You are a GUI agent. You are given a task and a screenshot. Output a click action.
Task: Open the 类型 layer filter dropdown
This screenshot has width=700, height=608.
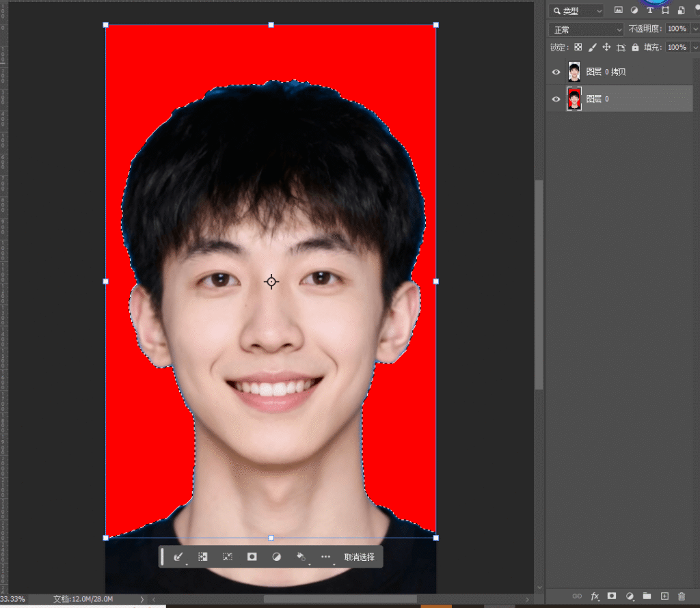(x=578, y=11)
